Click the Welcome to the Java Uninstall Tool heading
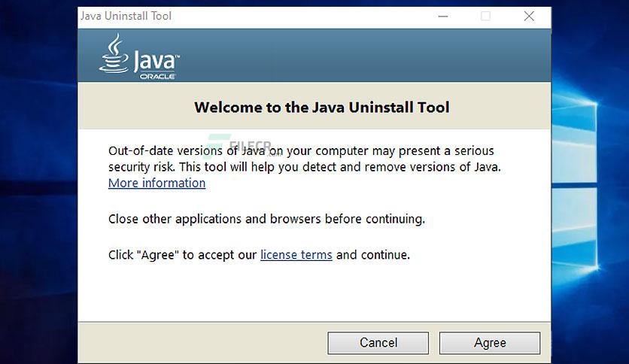 [322, 108]
